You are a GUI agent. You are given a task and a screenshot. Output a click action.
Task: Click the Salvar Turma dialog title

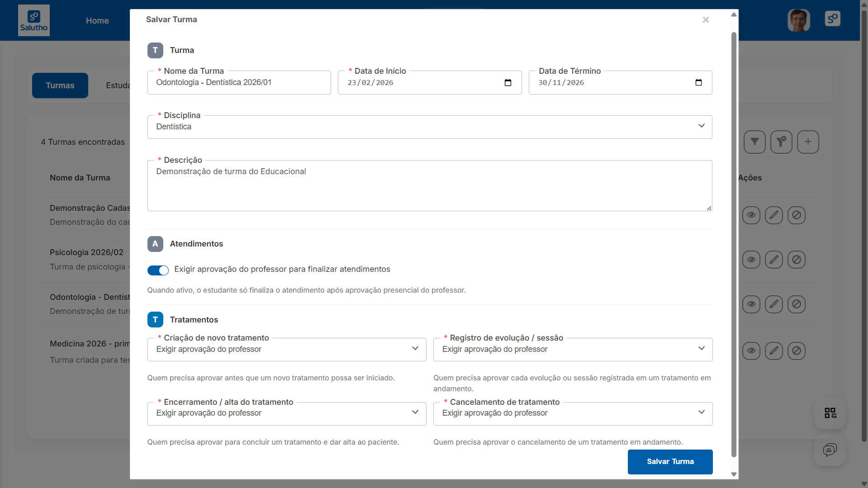pos(171,19)
